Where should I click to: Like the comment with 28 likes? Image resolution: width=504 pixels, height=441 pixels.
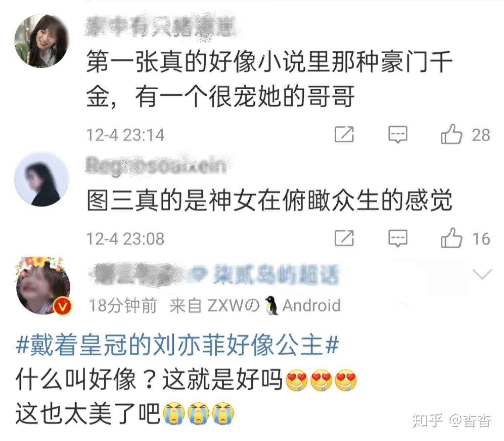pyautogui.click(x=451, y=134)
